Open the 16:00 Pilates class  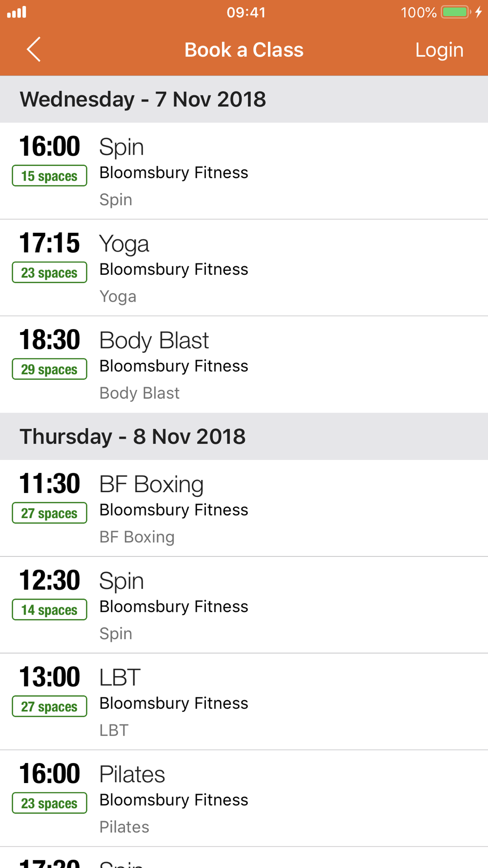click(x=244, y=798)
